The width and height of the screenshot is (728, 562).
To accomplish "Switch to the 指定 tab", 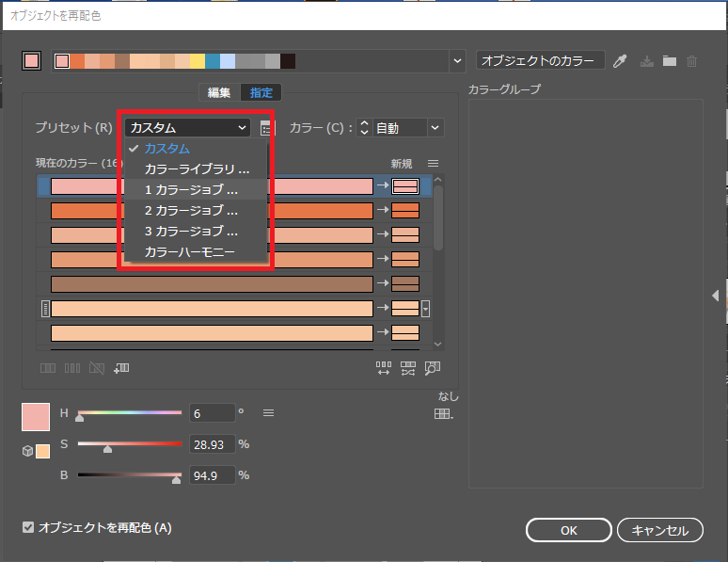I will click(x=261, y=92).
